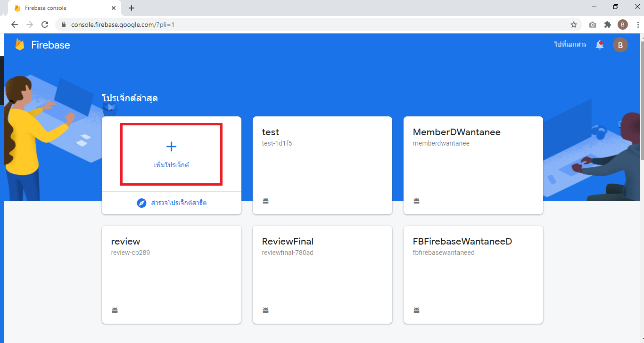The image size is (644, 343).
Task: Open the FBFirebaseWantaneeD project card
Action: (x=473, y=275)
